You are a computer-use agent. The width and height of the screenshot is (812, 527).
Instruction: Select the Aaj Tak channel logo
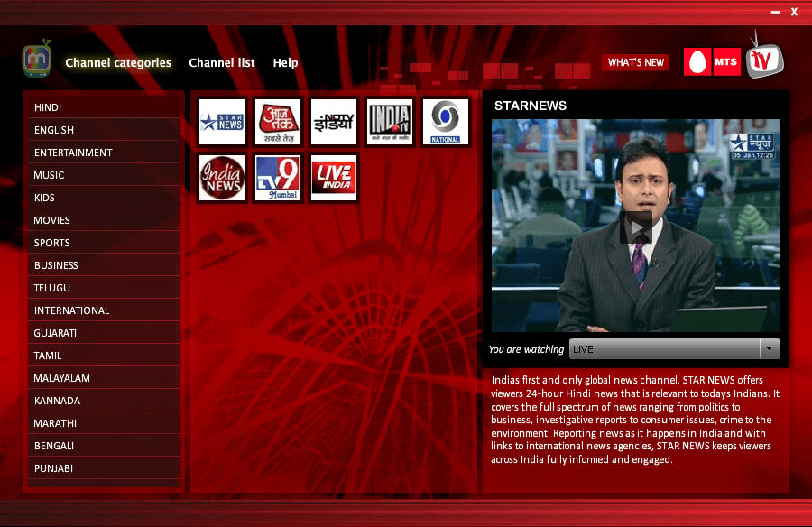coord(278,122)
